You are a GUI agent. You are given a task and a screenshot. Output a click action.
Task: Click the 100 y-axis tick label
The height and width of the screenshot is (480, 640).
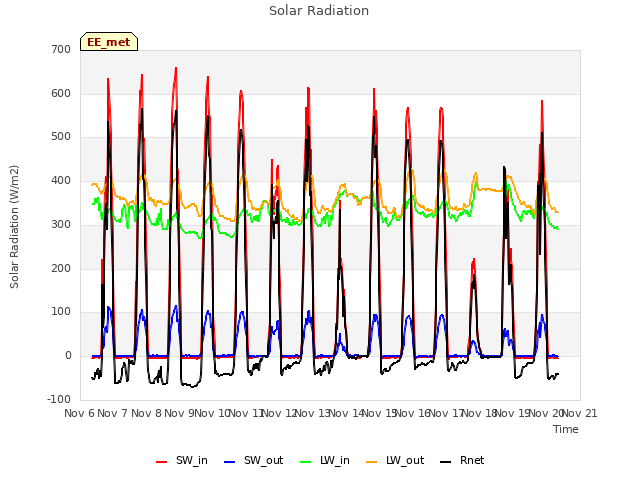[61, 312]
